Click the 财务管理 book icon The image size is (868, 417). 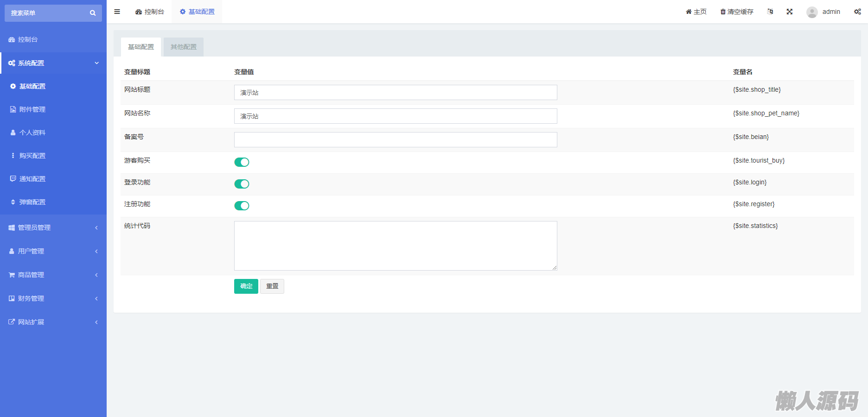click(x=12, y=298)
